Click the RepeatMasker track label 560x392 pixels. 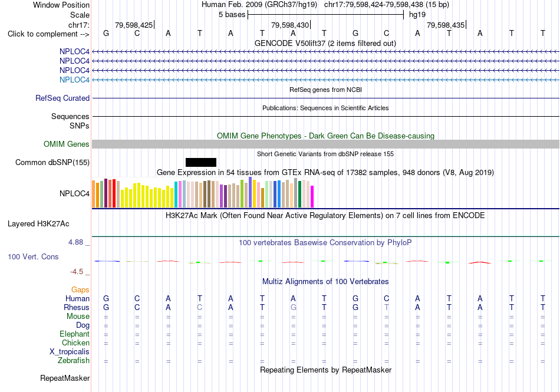point(65,378)
